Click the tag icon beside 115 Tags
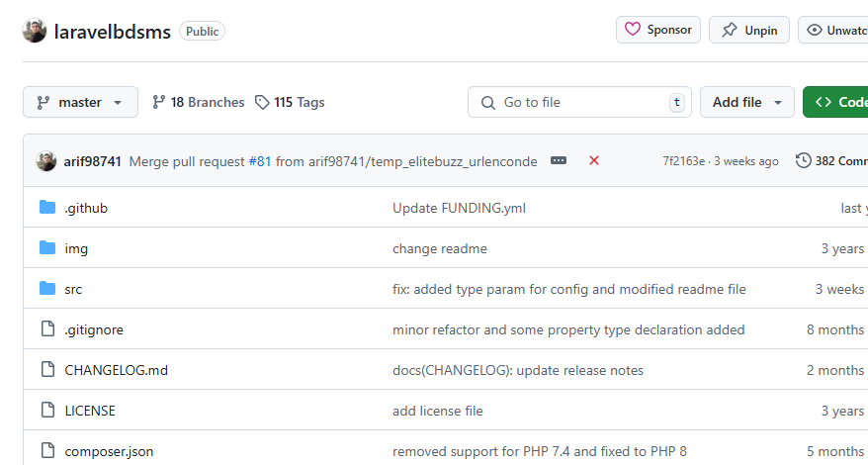Viewport: 868px width, 465px height. click(262, 102)
